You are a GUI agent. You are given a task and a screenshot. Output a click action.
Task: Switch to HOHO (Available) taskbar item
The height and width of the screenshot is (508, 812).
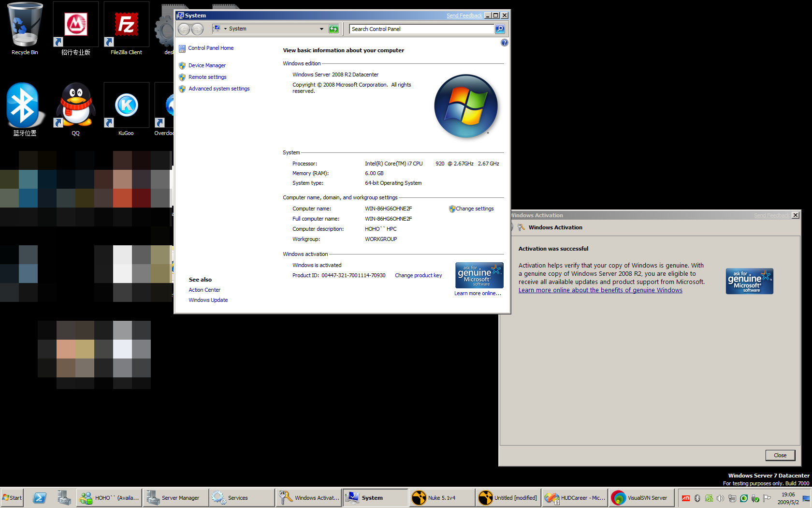click(x=109, y=497)
